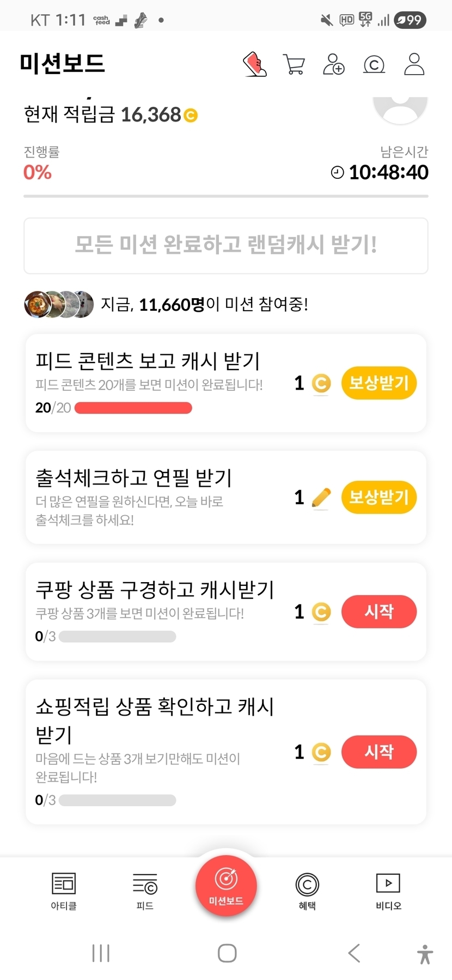
Task: Tap the mission participants avatar thumbnails
Action: click(x=59, y=304)
